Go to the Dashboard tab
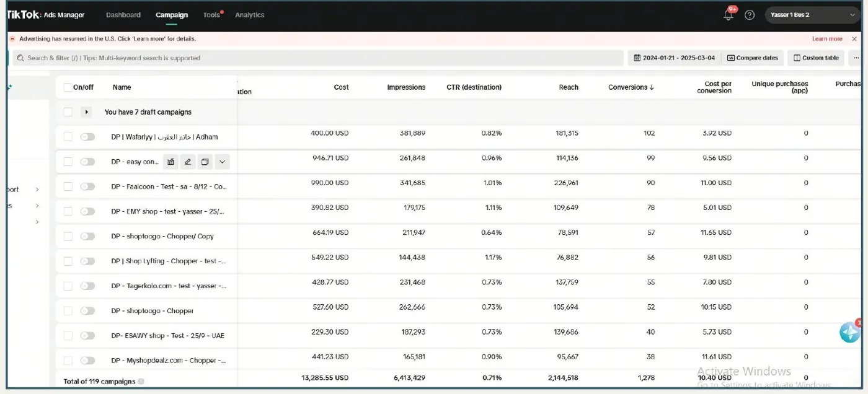The height and width of the screenshot is (394, 868). point(123,15)
